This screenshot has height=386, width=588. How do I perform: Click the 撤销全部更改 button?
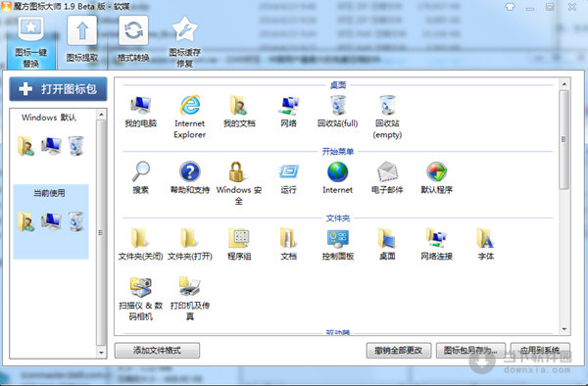[399, 351]
